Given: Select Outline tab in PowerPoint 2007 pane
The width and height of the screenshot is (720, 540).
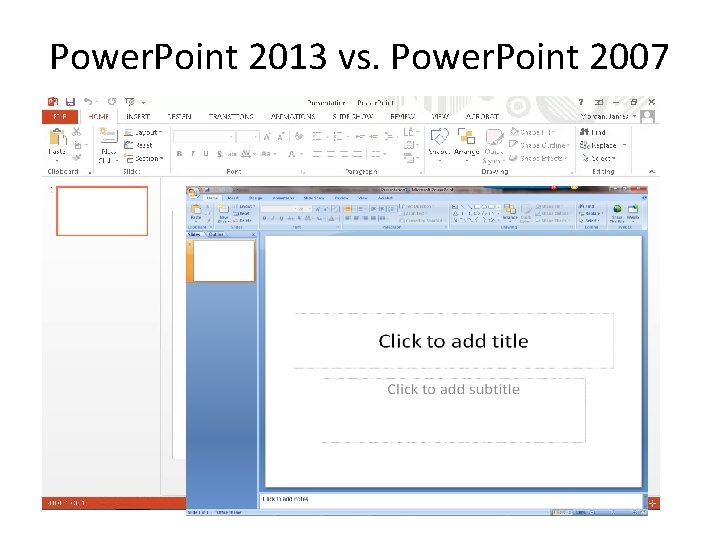Looking at the screenshot, I should tap(215, 234).
